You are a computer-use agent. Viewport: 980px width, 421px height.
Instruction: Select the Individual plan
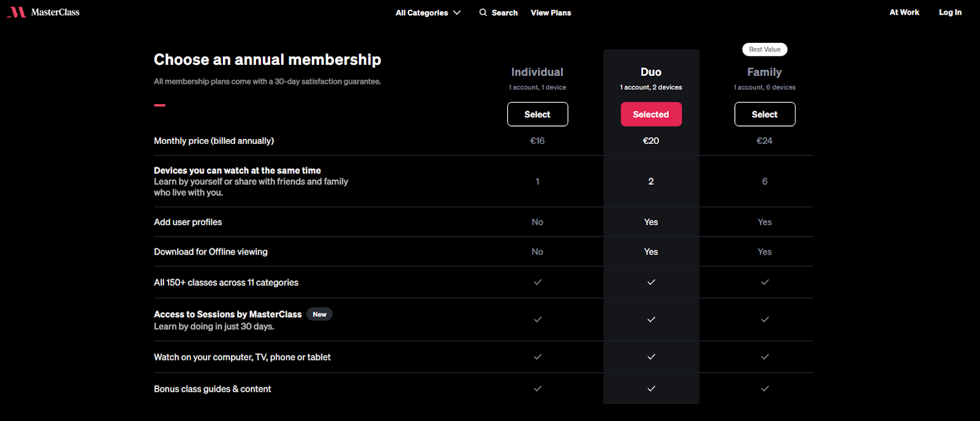[x=537, y=114]
